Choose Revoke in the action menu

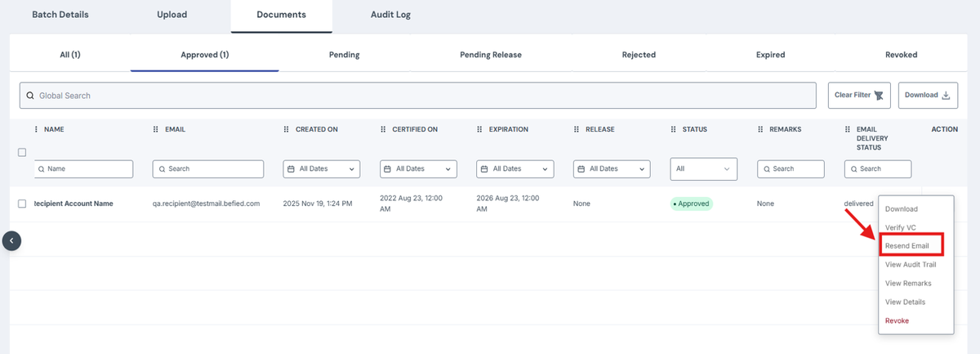pyautogui.click(x=897, y=320)
